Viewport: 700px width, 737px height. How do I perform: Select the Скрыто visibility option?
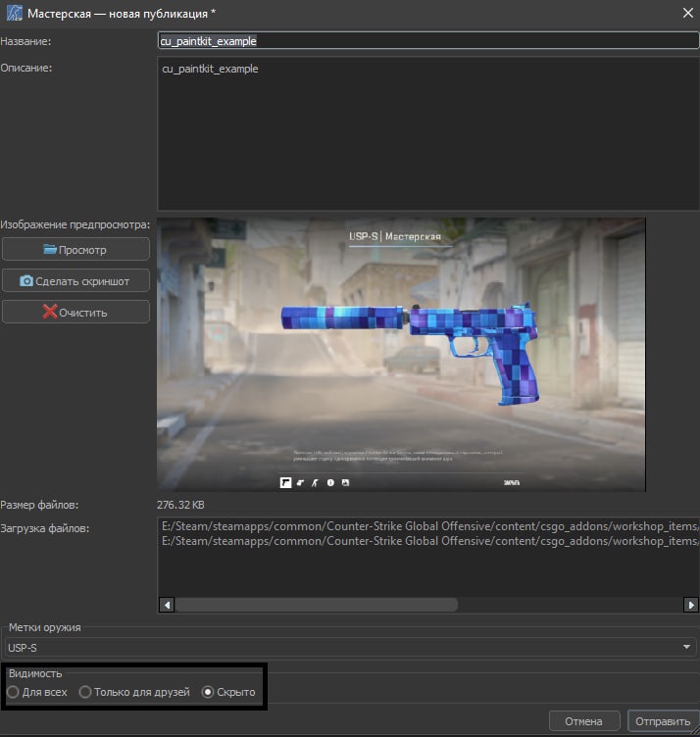(228, 692)
